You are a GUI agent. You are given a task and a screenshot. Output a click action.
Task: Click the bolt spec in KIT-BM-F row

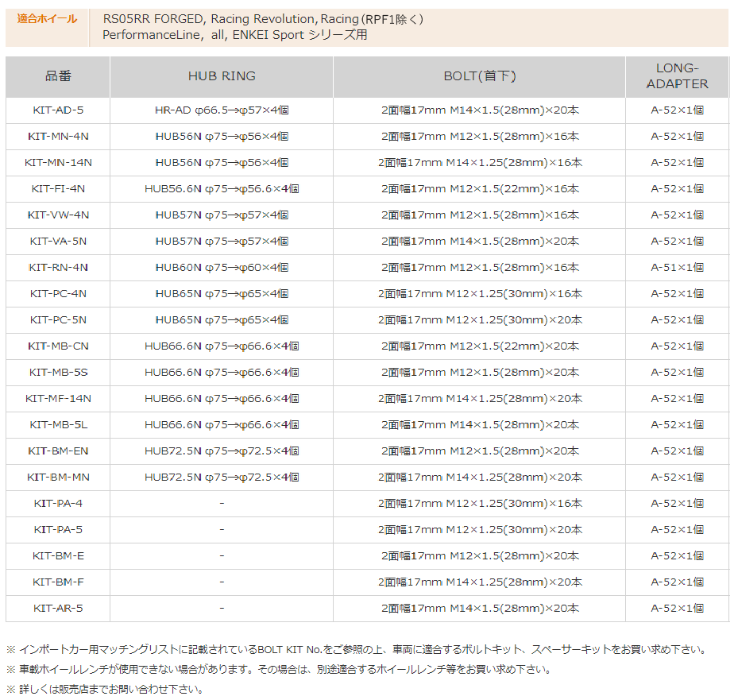(480, 582)
